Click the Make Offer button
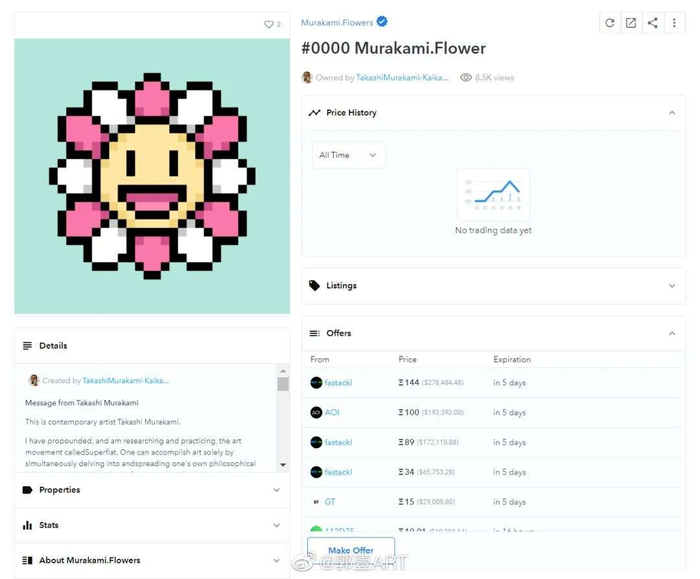The image size is (700, 579). pyautogui.click(x=351, y=550)
